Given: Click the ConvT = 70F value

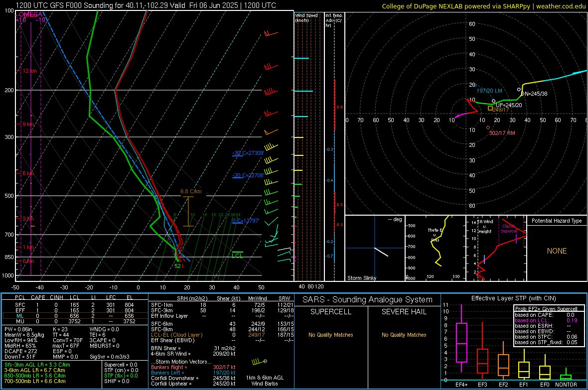Looking at the screenshot, I should (68, 340).
